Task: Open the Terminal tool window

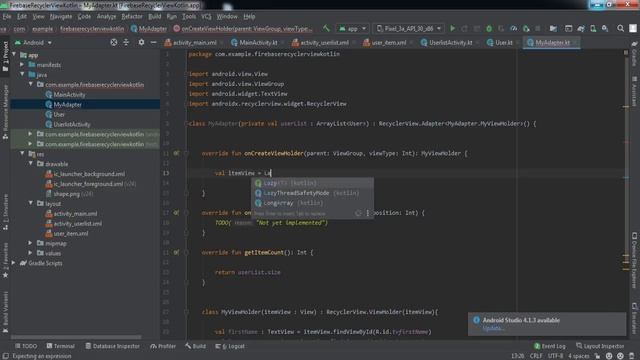Action: (x=60, y=346)
